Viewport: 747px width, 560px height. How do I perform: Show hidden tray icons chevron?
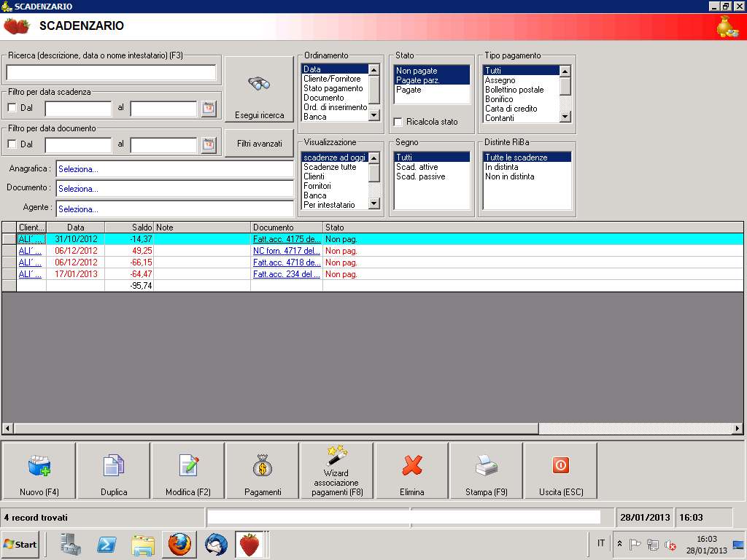(619, 543)
